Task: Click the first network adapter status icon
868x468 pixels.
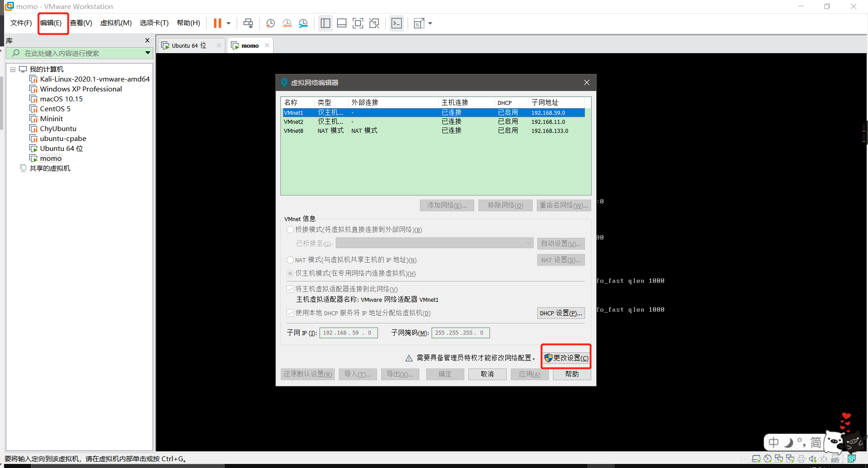Action: click(x=779, y=459)
